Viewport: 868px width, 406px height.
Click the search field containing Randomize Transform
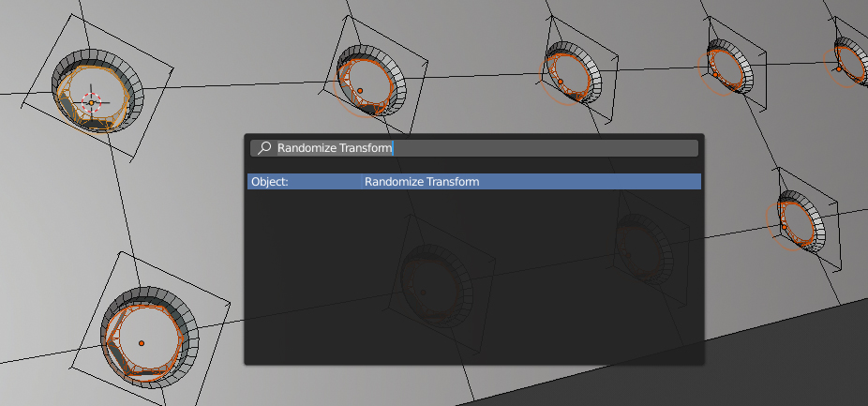point(474,148)
